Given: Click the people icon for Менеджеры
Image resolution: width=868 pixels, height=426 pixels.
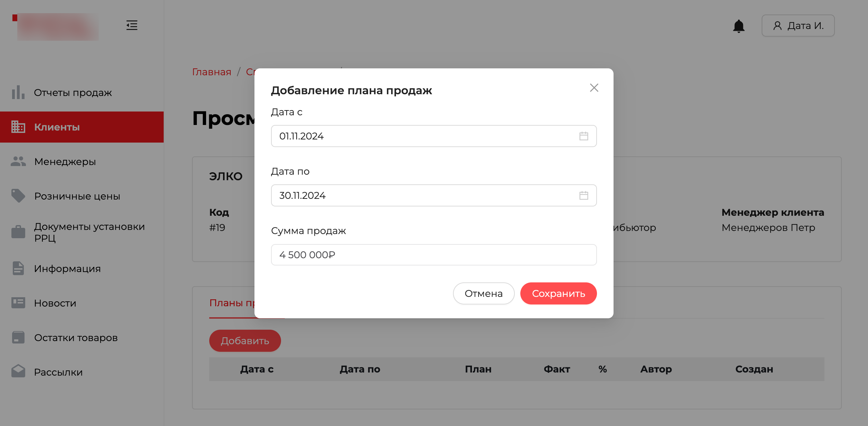Looking at the screenshot, I should click(x=18, y=162).
